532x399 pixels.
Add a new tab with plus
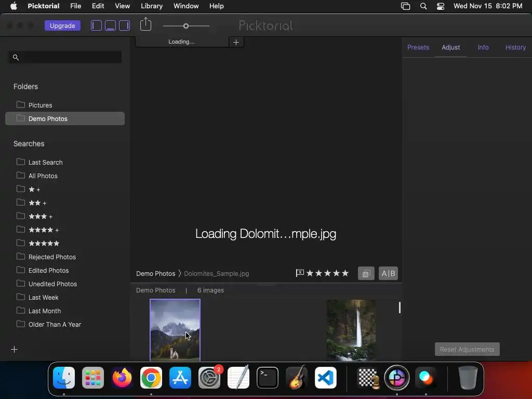[236, 42]
